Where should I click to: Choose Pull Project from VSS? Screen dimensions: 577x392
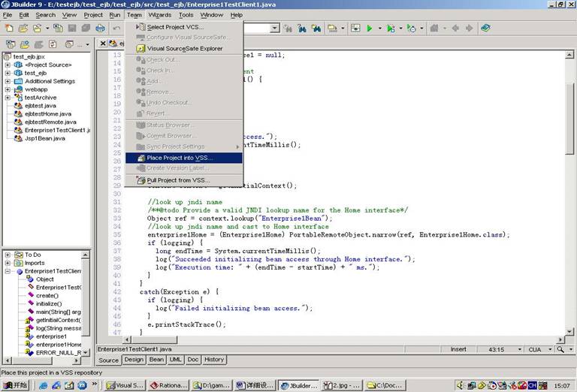coord(184,180)
